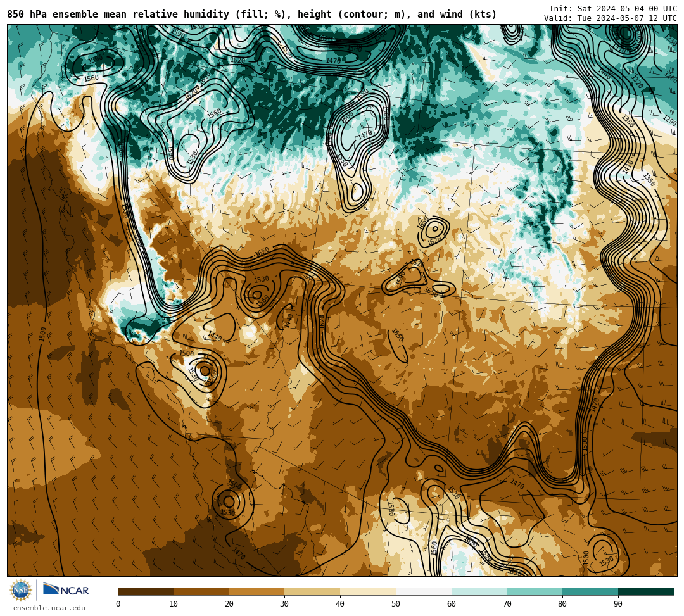Click the 20–30% colorbar segment
The height and width of the screenshot is (616, 684).
pos(257,591)
